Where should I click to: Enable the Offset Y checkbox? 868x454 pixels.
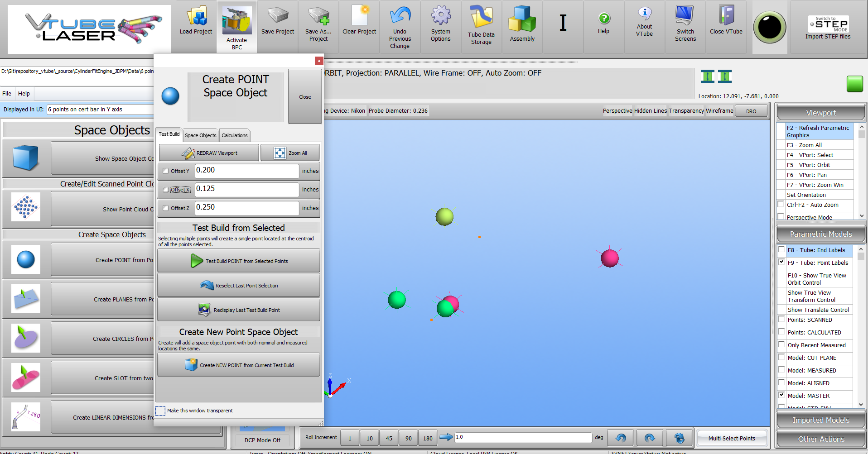coord(166,171)
